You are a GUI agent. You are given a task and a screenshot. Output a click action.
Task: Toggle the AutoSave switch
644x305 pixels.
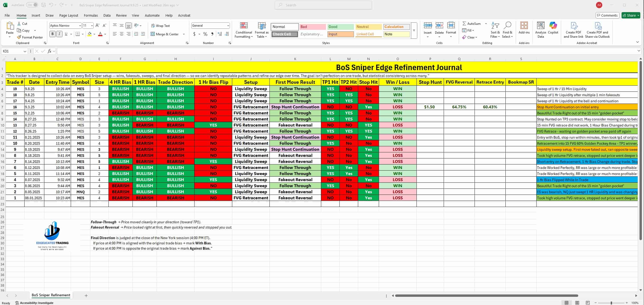(32, 5)
